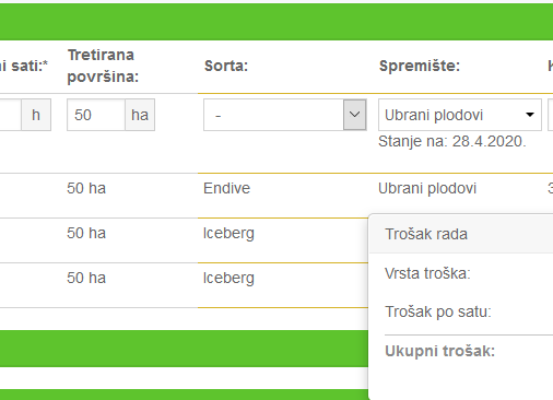
Task: Click the 50 ha cell in Endive row
Action: [x=86, y=188]
